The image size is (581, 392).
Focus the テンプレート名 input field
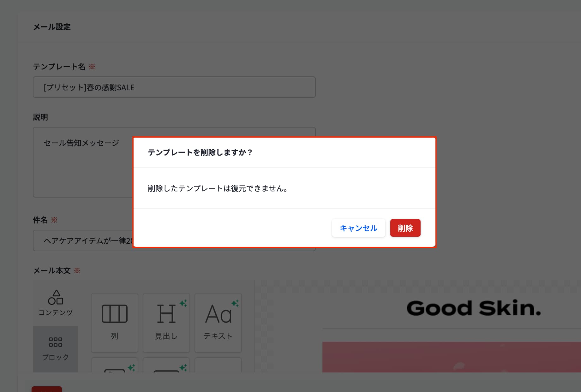[174, 87]
